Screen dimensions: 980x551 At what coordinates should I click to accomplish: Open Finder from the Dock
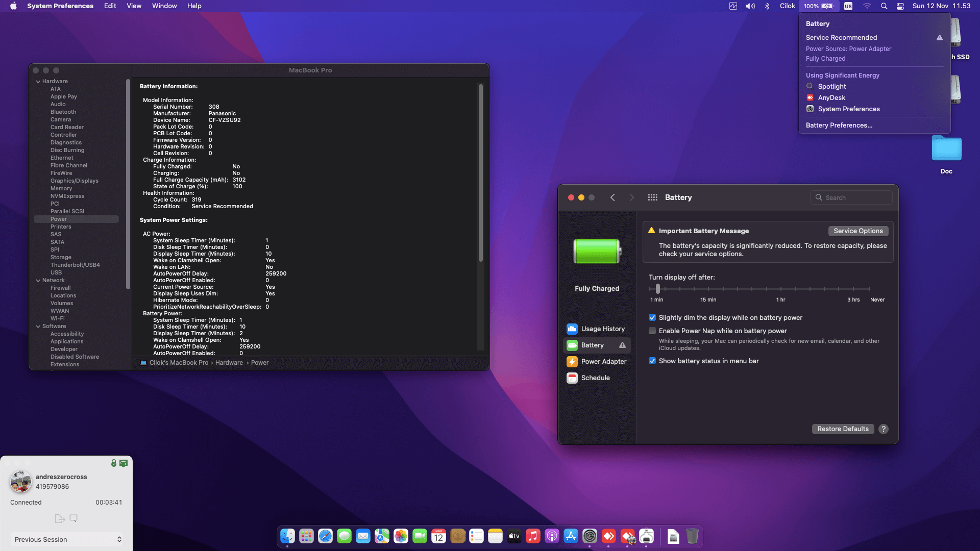(287, 536)
